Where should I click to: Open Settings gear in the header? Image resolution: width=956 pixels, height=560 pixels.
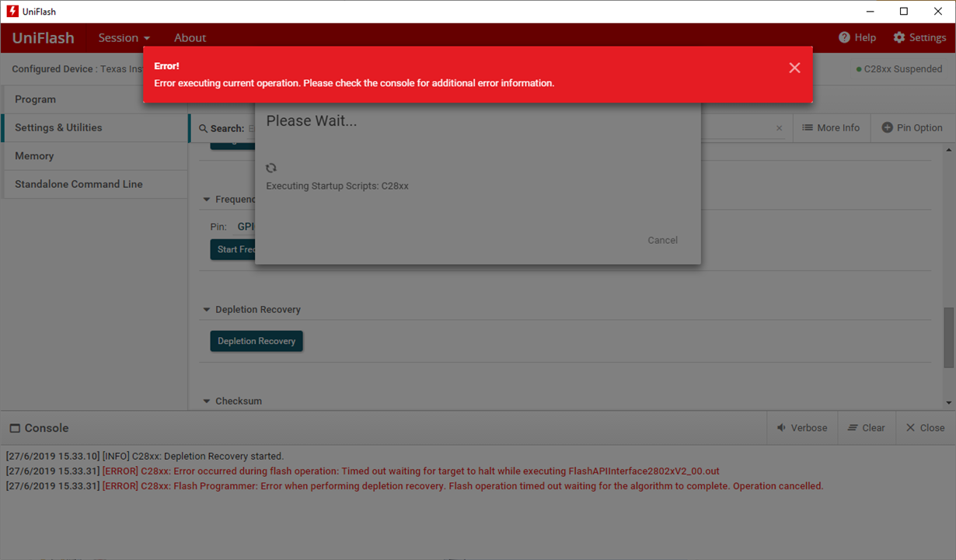919,37
